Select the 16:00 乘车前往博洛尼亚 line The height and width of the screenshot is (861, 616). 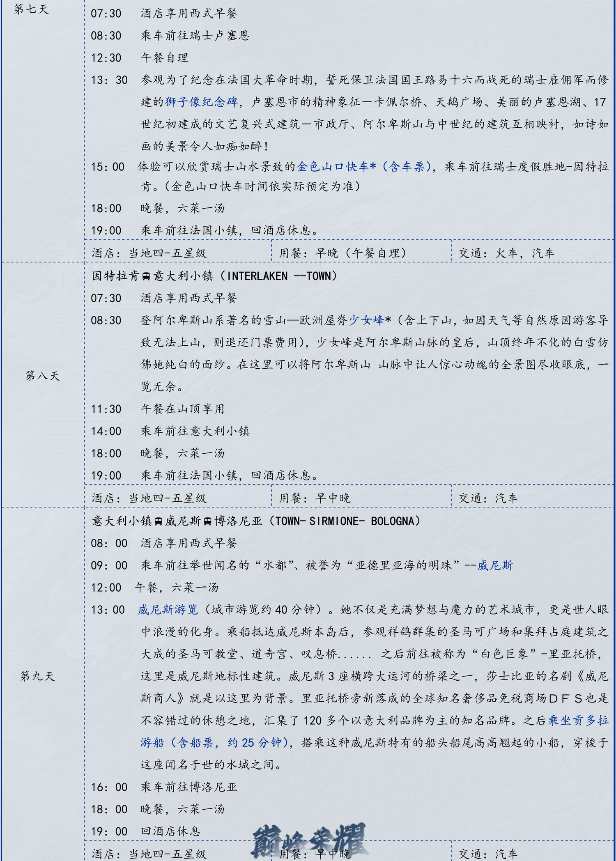(164, 787)
